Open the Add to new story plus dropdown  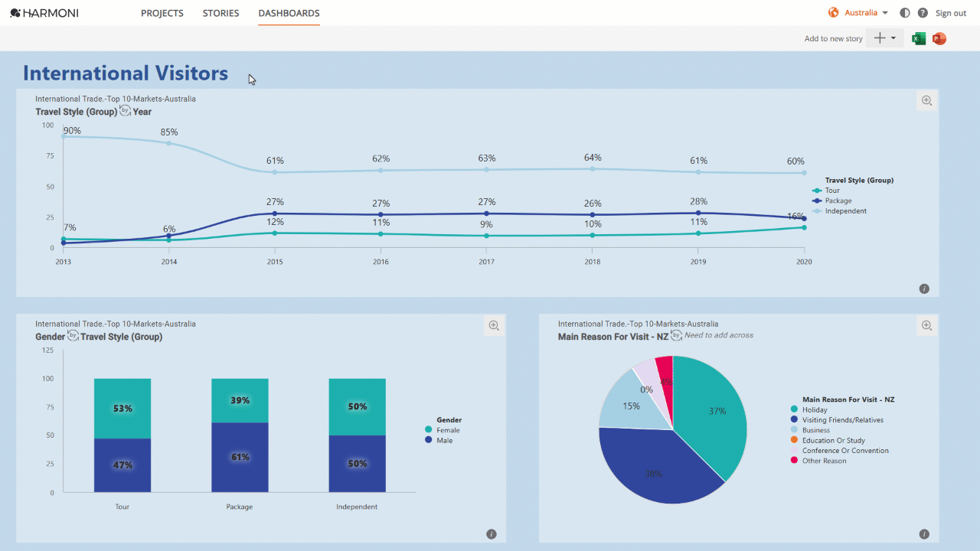click(x=884, y=38)
